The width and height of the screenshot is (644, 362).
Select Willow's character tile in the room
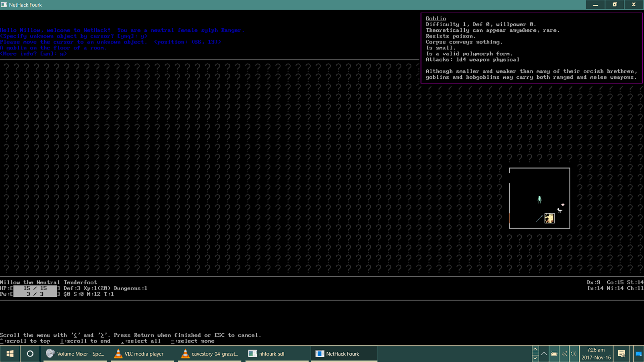click(549, 218)
